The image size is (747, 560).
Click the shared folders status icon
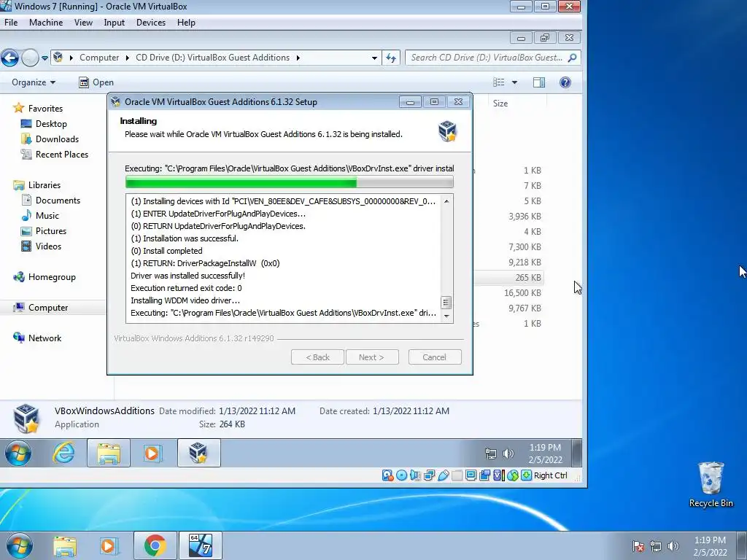click(457, 475)
